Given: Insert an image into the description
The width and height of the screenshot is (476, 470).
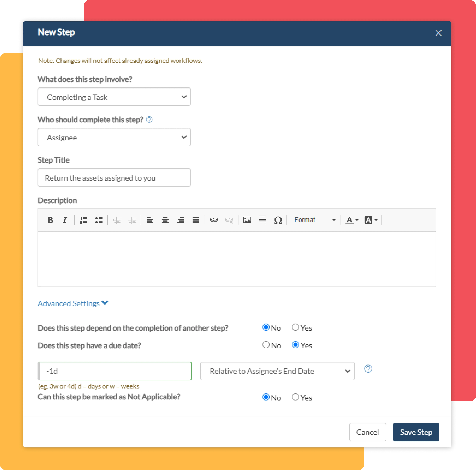Looking at the screenshot, I should (x=247, y=220).
